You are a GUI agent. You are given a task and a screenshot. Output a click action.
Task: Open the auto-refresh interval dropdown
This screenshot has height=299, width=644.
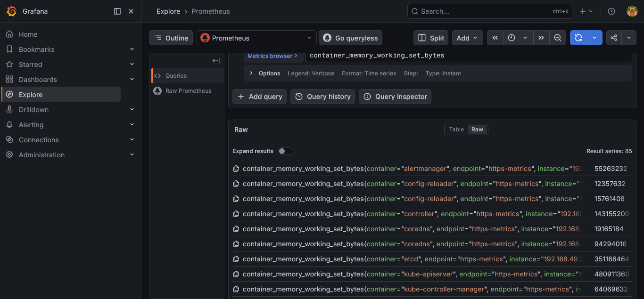click(594, 38)
